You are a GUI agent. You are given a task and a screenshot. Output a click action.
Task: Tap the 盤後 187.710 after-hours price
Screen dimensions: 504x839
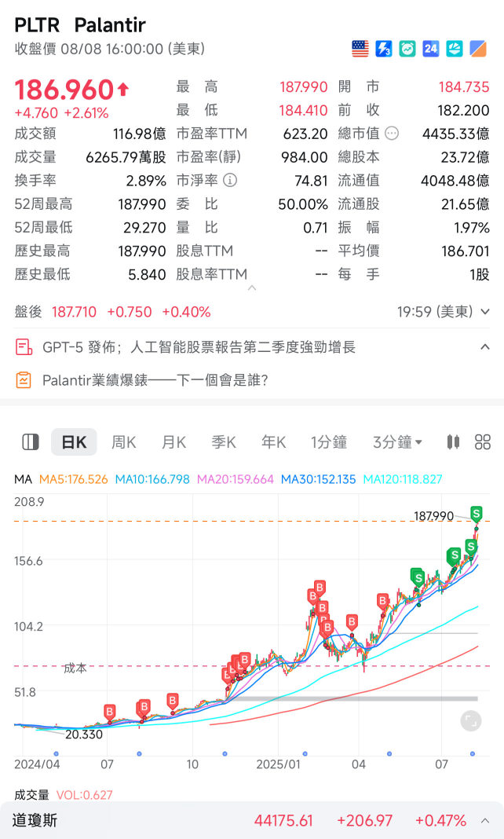[74, 311]
